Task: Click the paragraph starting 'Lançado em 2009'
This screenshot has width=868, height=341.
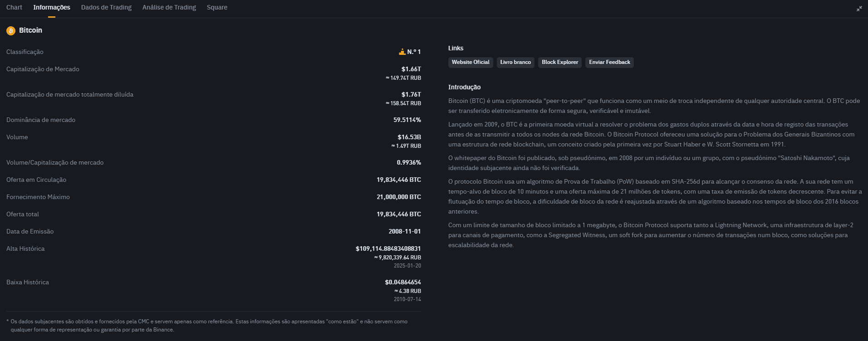Action: coord(652,134)
